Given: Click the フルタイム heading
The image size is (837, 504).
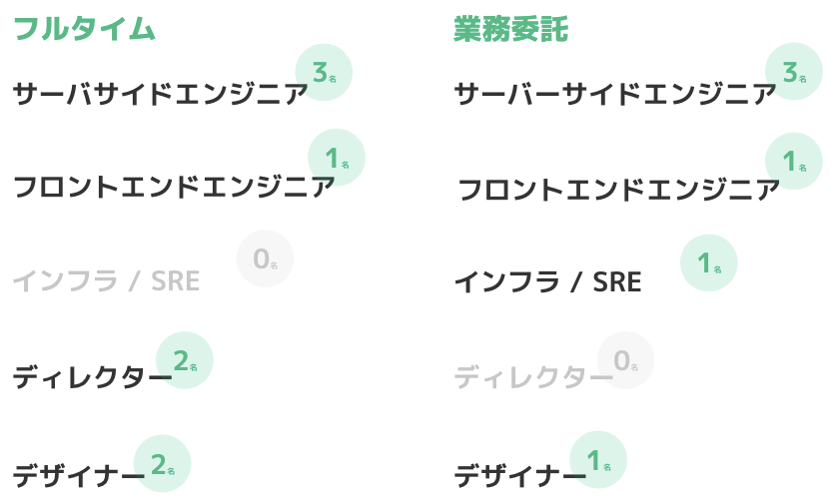Looking at the screenshot, I should 84,30.
